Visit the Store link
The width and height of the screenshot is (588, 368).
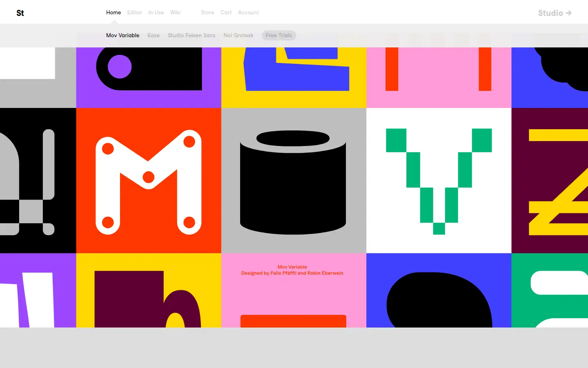[x=207, y=13]
